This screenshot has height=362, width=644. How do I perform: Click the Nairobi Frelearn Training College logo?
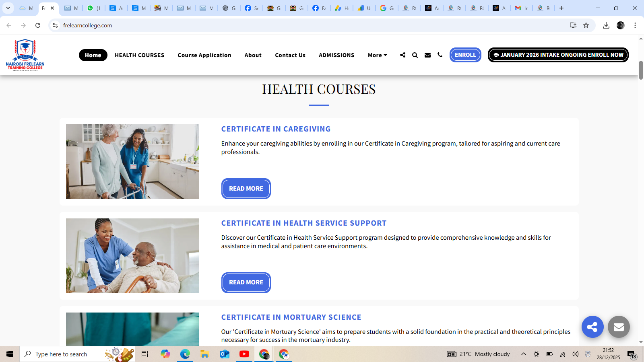coord(25,55)
